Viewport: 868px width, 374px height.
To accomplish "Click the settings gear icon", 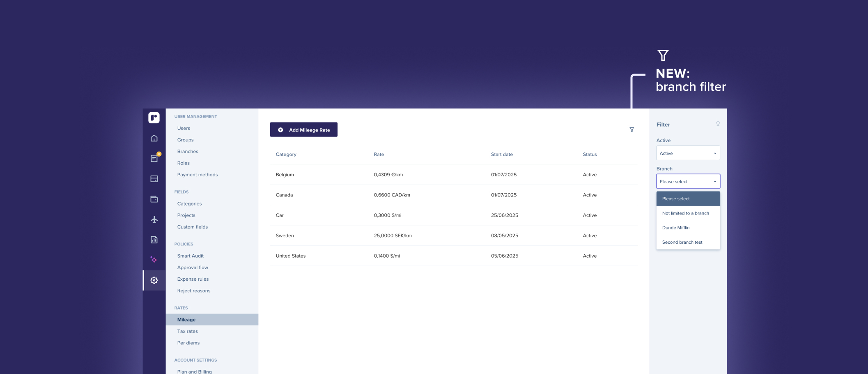I will tap(154, 280).
